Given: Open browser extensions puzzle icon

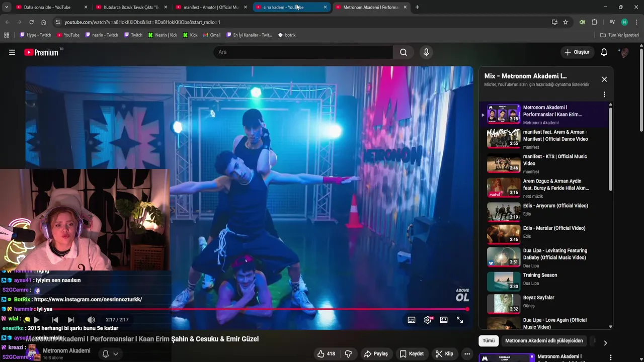Looking at the screenshot, I should tap(594, 22).
